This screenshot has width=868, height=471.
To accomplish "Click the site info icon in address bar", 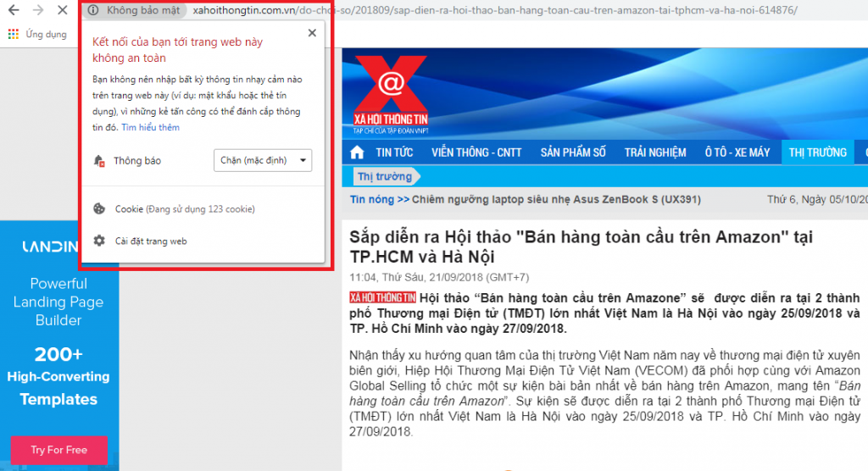I will 93,10.
